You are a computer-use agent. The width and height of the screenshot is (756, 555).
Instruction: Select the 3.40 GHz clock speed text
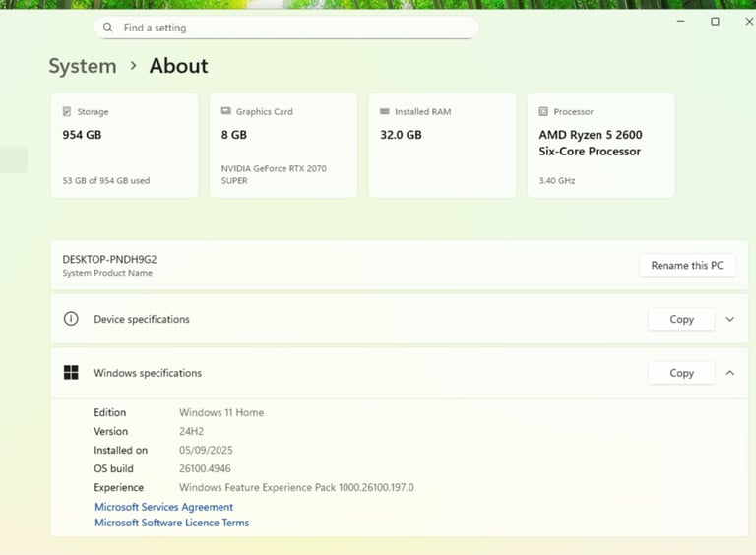557,181
